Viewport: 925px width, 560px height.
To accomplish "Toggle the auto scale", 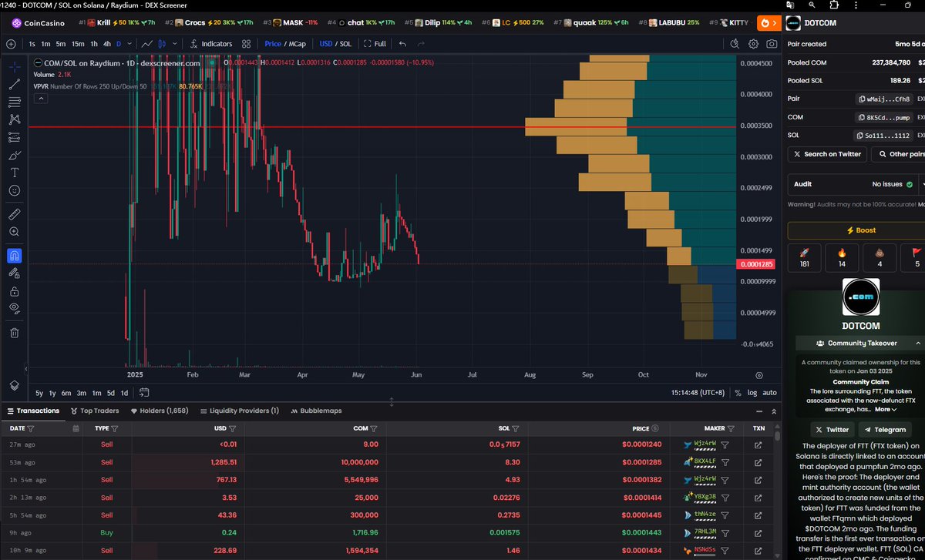I will pos(769,393).
